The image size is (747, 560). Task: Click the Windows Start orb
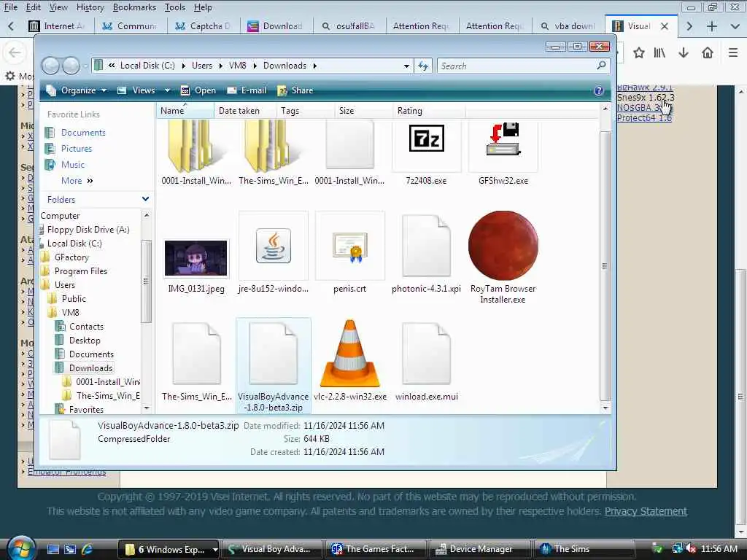point(20,548)
